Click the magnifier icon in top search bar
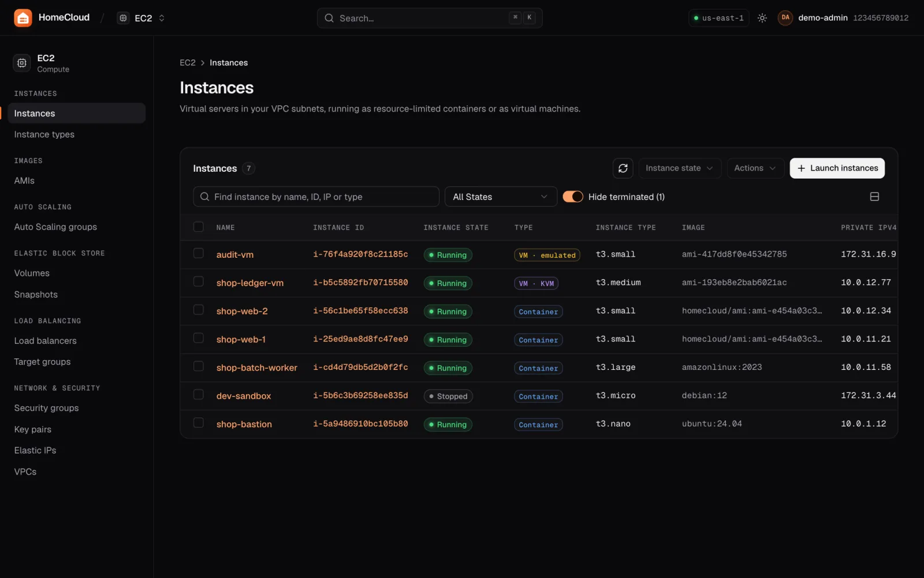924x578 pixels. 329,18
